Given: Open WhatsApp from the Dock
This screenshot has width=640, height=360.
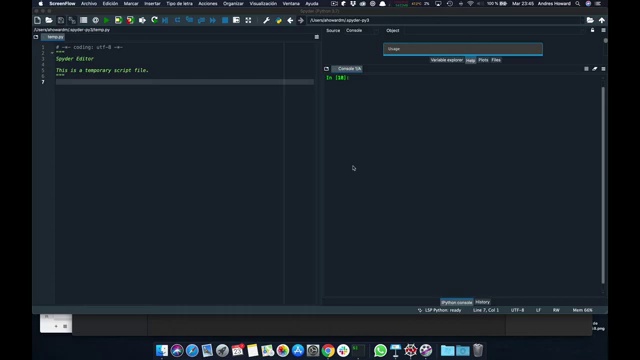Looking at the screenshot, I should [380, 351].
